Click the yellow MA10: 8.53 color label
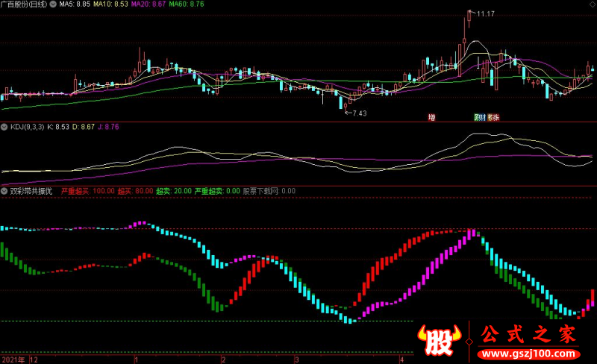597x364 pixels. (110, 4)
